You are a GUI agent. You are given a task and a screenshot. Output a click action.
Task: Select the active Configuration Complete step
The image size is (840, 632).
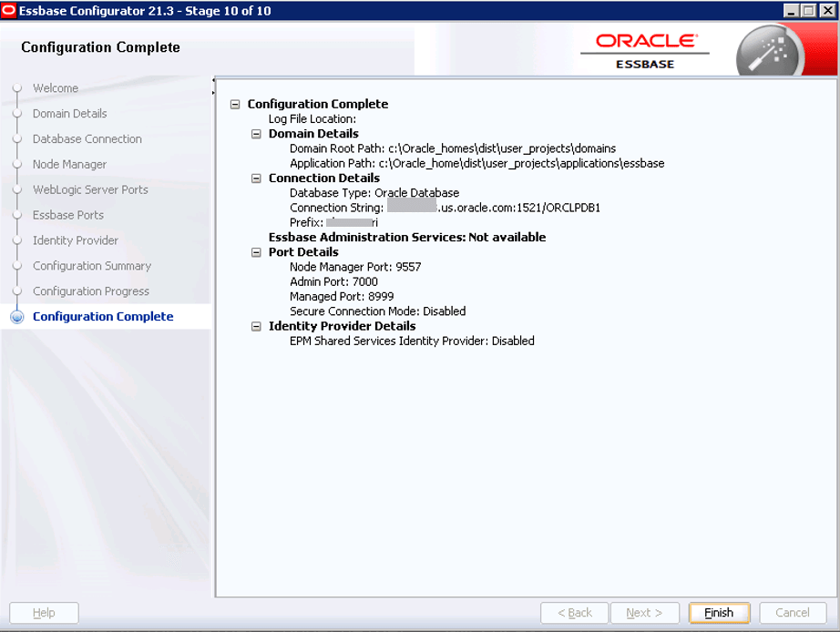(x=103, y=317)
